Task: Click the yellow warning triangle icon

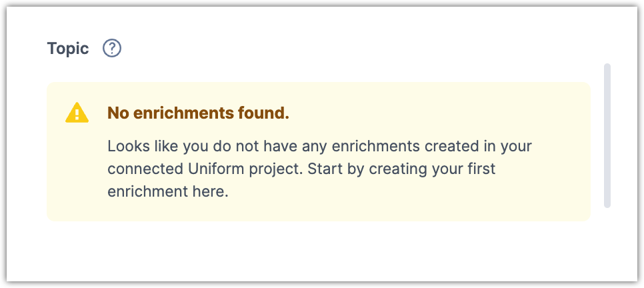Action: point(77,113)
